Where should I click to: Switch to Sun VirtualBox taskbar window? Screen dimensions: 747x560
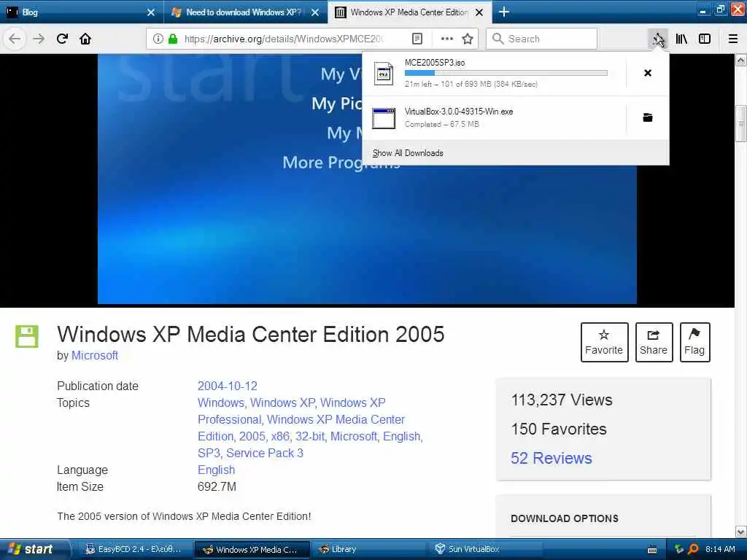(x=486, y=550)
